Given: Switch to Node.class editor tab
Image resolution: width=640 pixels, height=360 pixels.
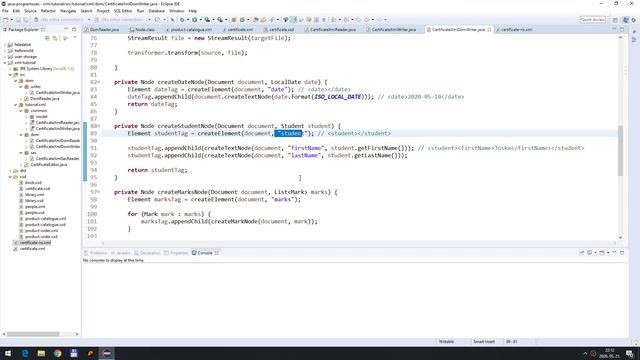Looking at the screenshot, I should tap(142, 29).
